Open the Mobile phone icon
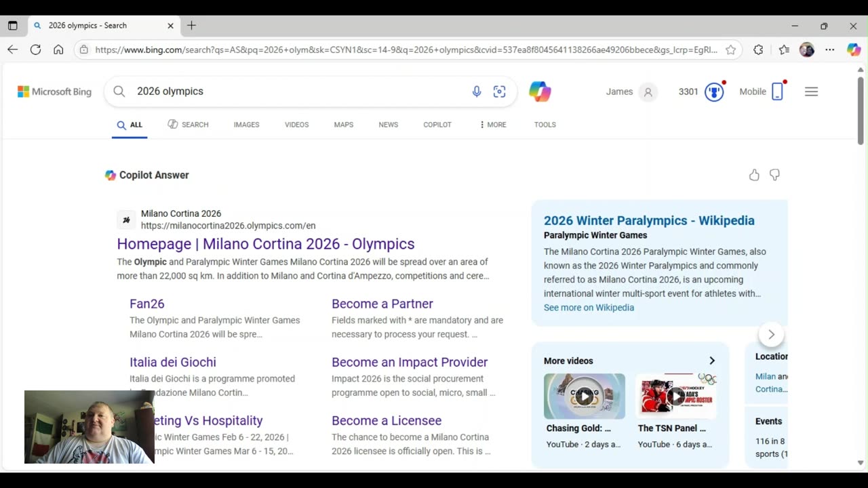The height and width of the screenshot is (488, 868). pyautogui.click(x=777, y=91)
